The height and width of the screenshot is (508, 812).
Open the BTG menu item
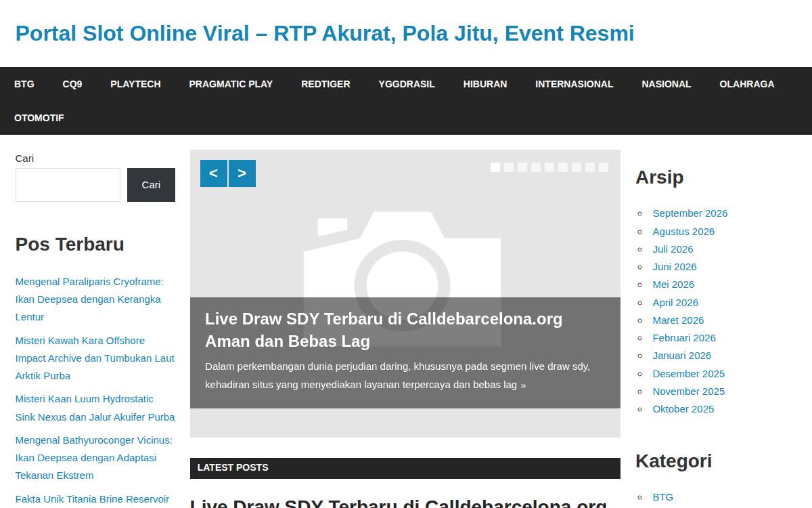[24, 84]
